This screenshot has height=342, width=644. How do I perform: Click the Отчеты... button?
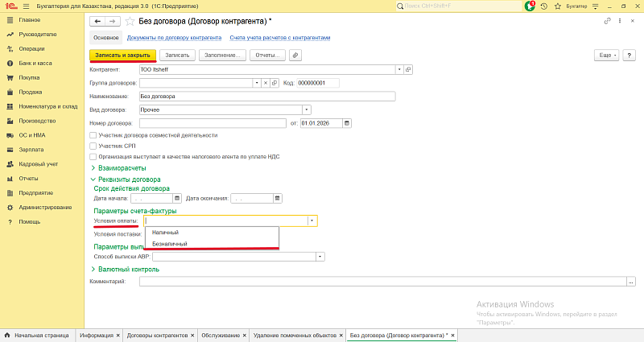267,55
